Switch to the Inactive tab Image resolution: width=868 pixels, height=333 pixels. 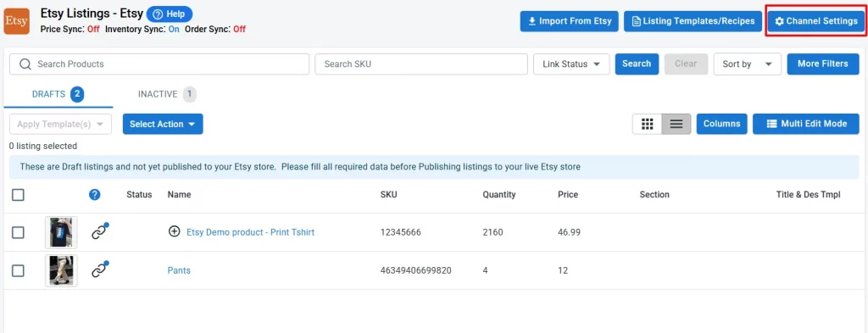pos(167,94)
